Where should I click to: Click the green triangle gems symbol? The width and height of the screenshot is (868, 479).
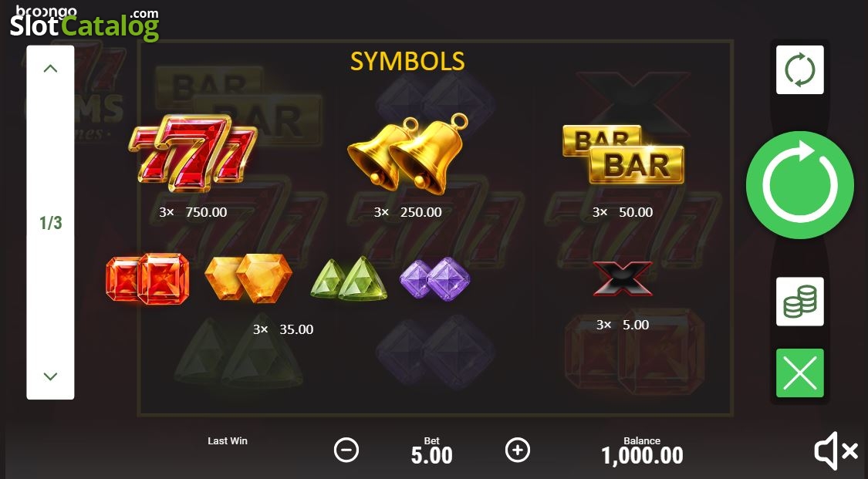349,278
